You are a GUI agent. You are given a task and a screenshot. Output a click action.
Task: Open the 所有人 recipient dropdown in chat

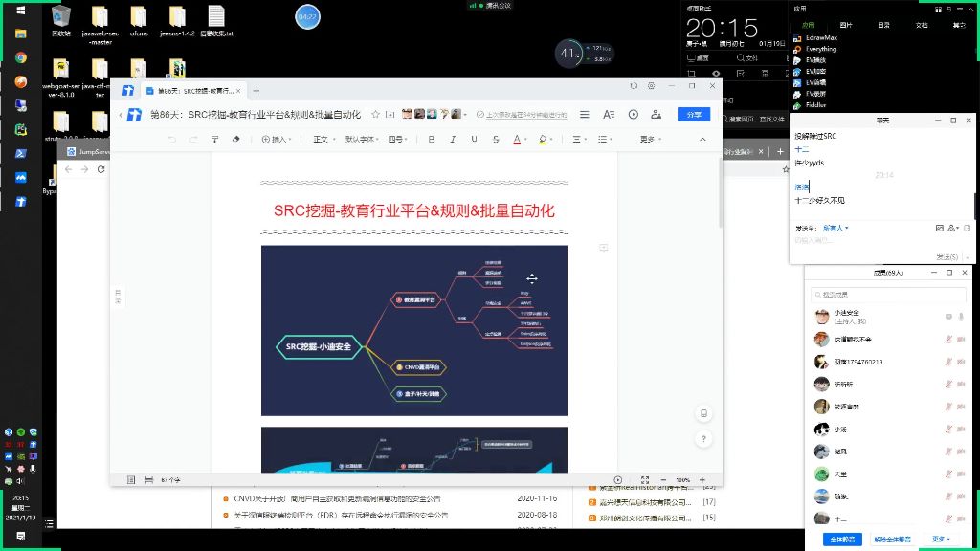coord(835,228)
